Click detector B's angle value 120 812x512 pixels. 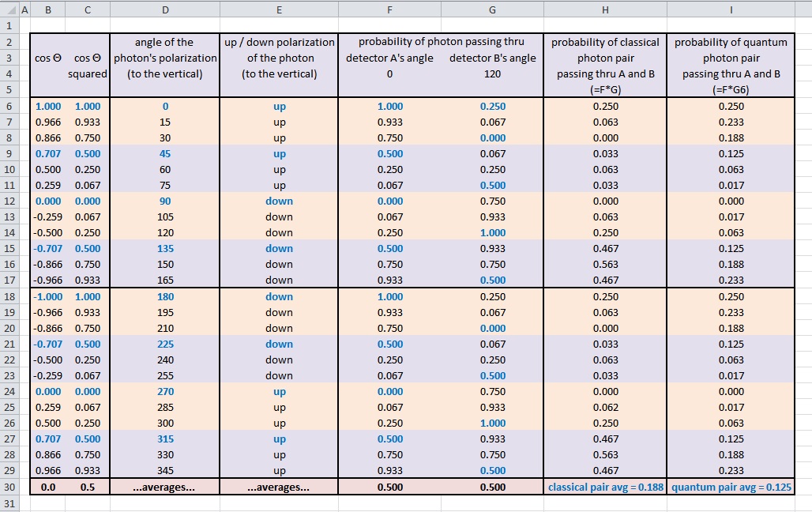[492, 74]
